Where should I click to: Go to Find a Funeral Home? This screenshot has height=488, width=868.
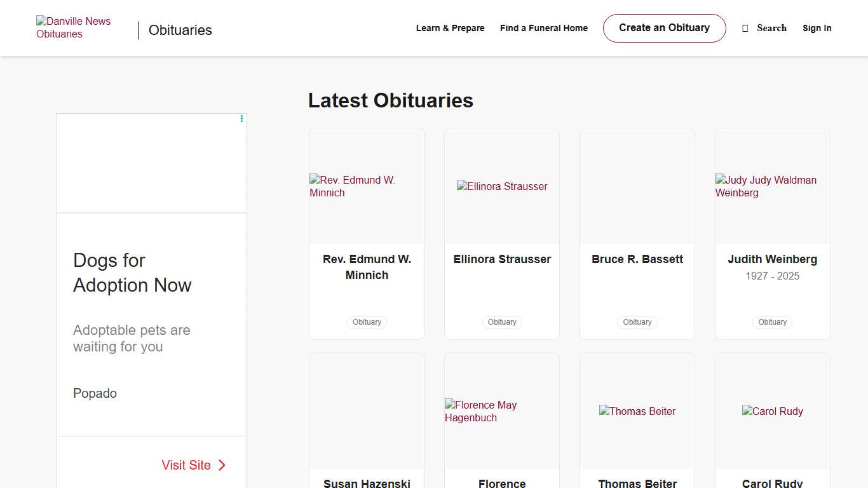[543, 29]
